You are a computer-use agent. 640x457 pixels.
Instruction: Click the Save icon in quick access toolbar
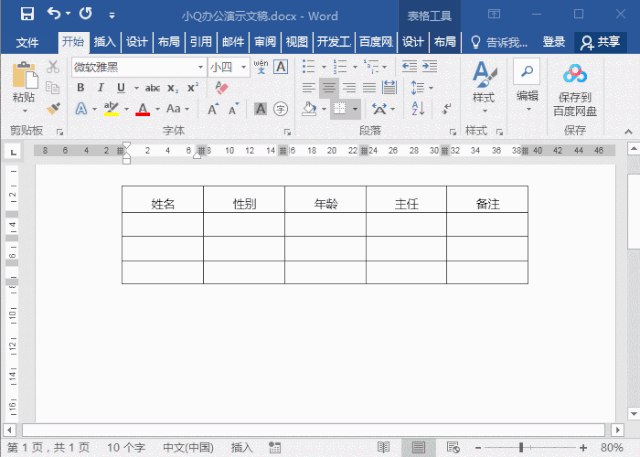[x=27, y=14]
